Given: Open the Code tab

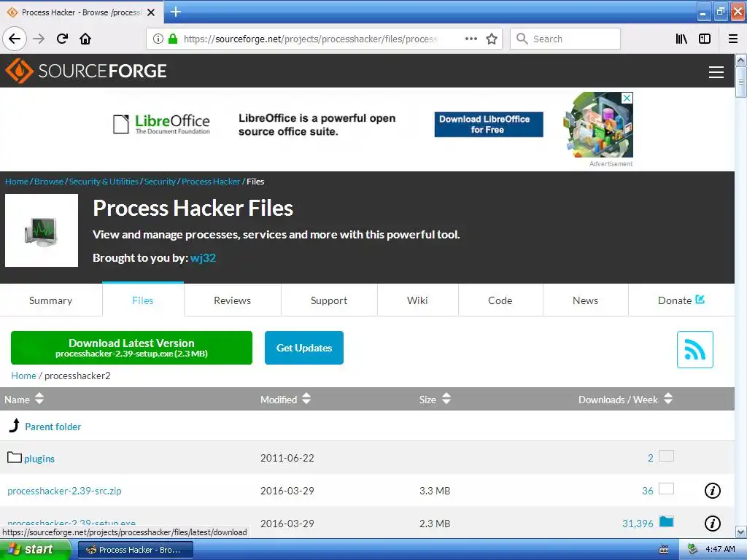Looking at the screenshot, I should [x=500, y=300].
